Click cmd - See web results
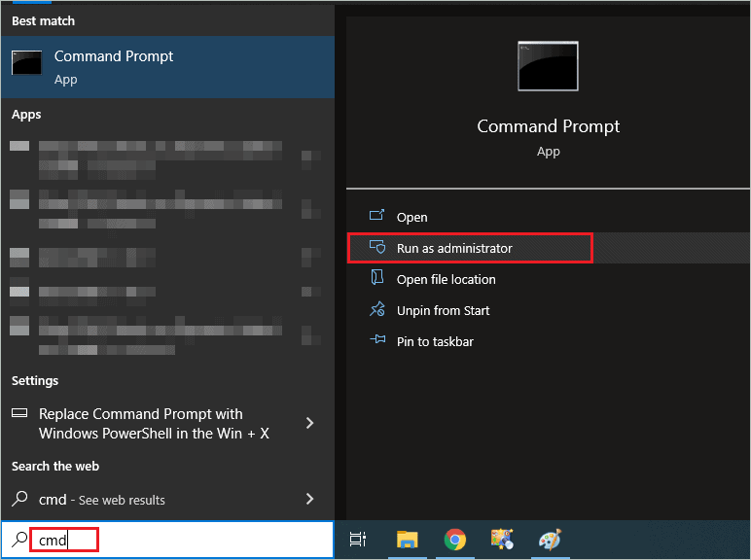 101,500
